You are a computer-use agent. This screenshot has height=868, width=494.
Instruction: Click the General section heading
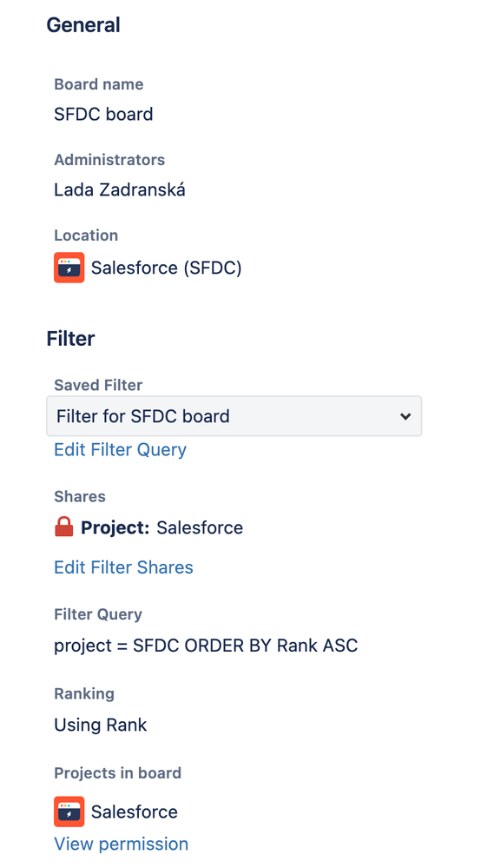[x=83, y=25]
